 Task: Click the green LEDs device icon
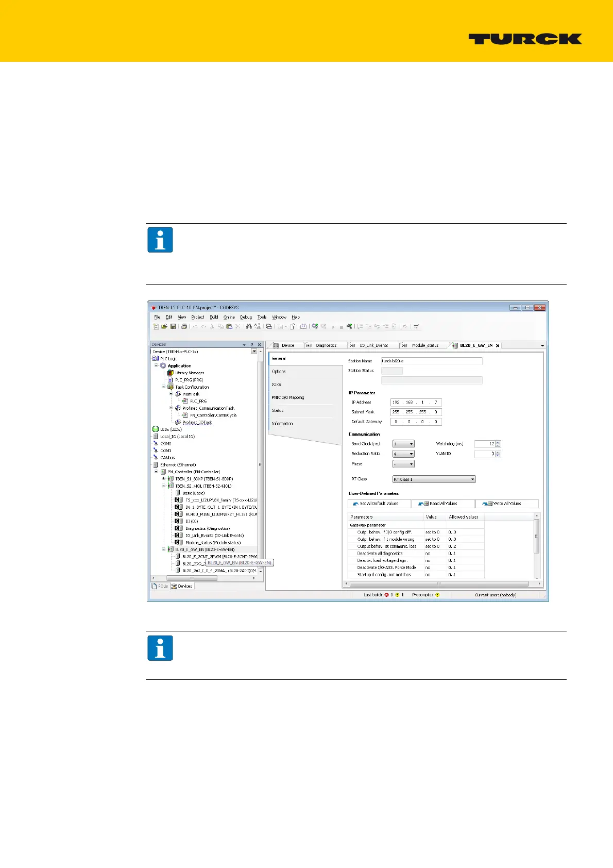click(x=156, y=429)
